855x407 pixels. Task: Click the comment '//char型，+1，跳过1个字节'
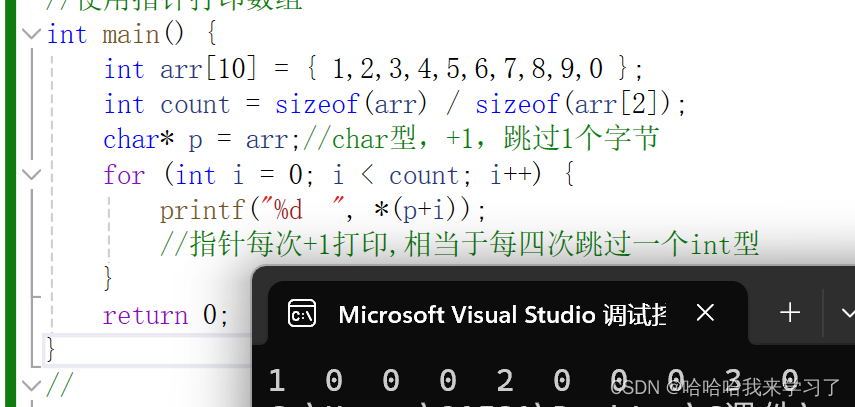[x=480, y=140]
